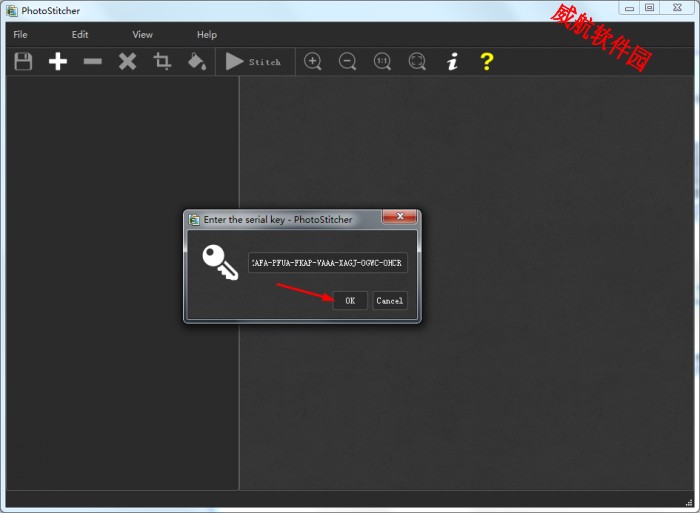The height and width of the screenshot is (513, 700).
Task: Click the Save floppy disk icon
Action: click(23, 62)
